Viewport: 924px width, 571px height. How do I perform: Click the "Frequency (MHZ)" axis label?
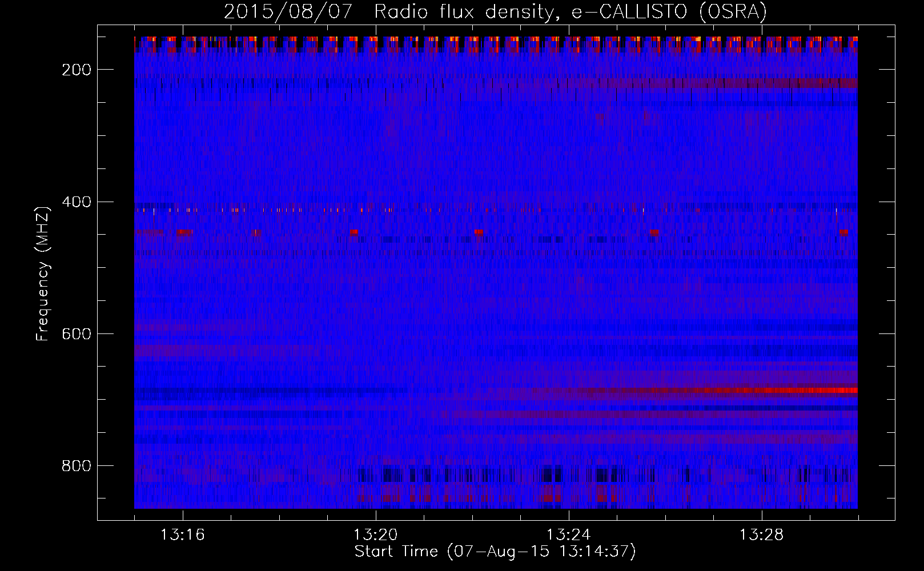tap(43, 274)
